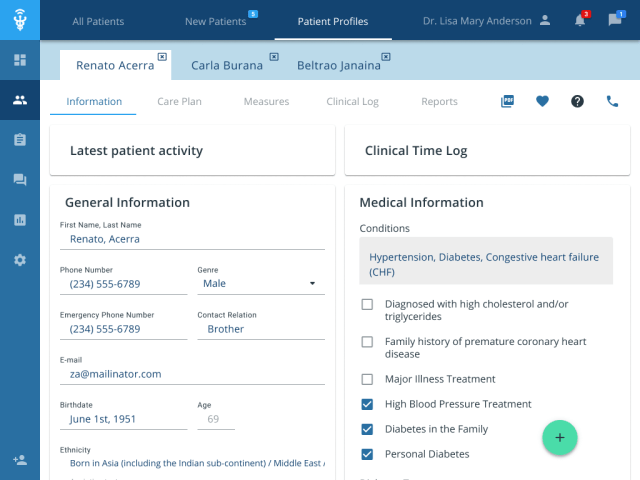This screenshot has width=640, height=480.
Task: Open the chat messages sidebar icon
Action: tap(20, 180)
